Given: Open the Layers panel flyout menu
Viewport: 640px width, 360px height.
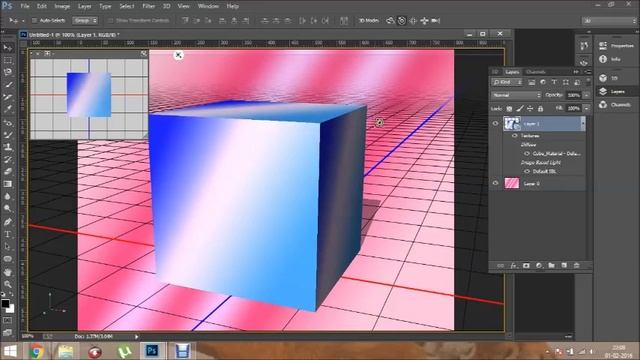Looking at the screenshot, I should (x=588, y=72).
